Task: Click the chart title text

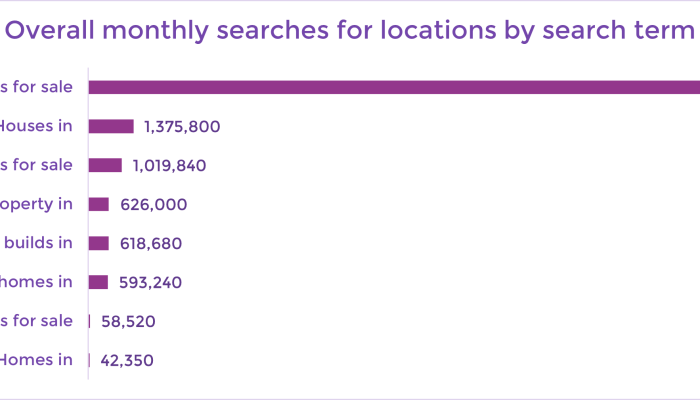Action: (x=350, y=30)
